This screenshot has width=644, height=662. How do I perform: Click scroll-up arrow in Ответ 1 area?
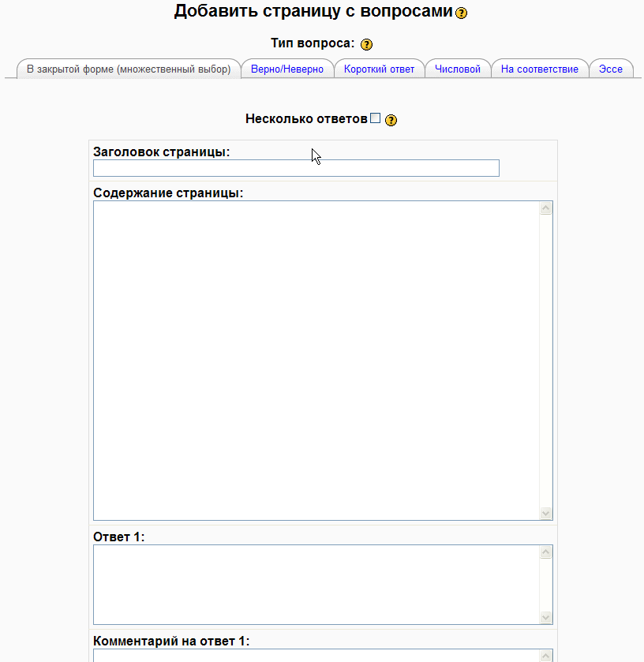tap(546, 552)
